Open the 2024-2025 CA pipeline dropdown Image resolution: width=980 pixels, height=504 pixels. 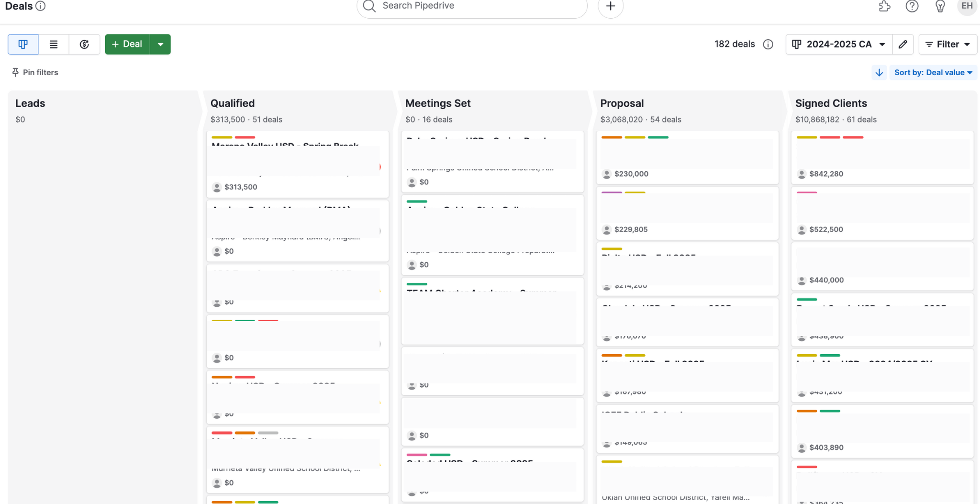pos(839,44)
